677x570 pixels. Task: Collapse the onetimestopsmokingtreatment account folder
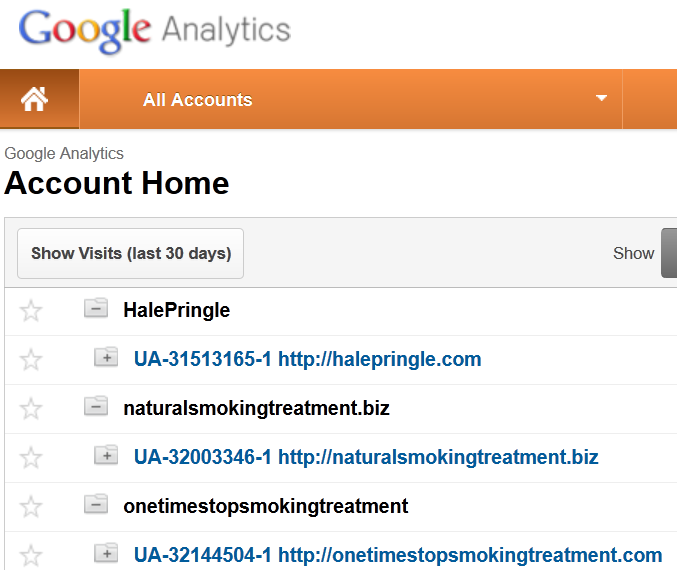(x=96, y=504)
